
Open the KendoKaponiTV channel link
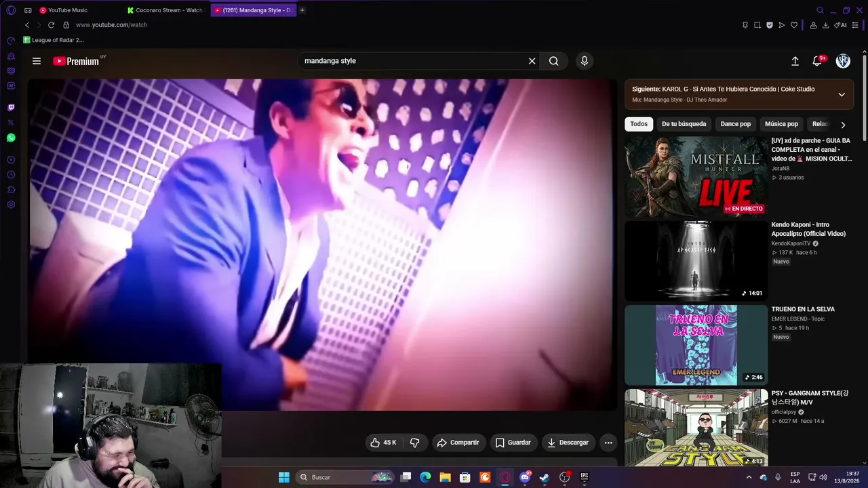tap(791, 243)
